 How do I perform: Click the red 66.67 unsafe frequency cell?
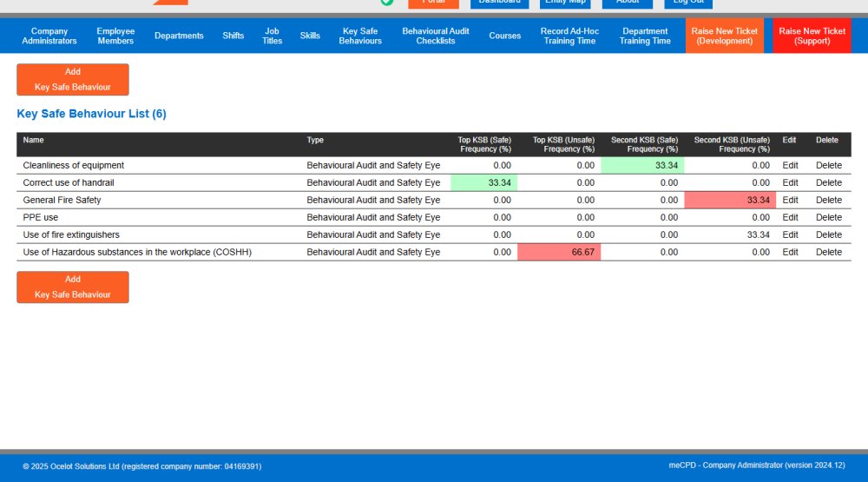pos(559,252)
